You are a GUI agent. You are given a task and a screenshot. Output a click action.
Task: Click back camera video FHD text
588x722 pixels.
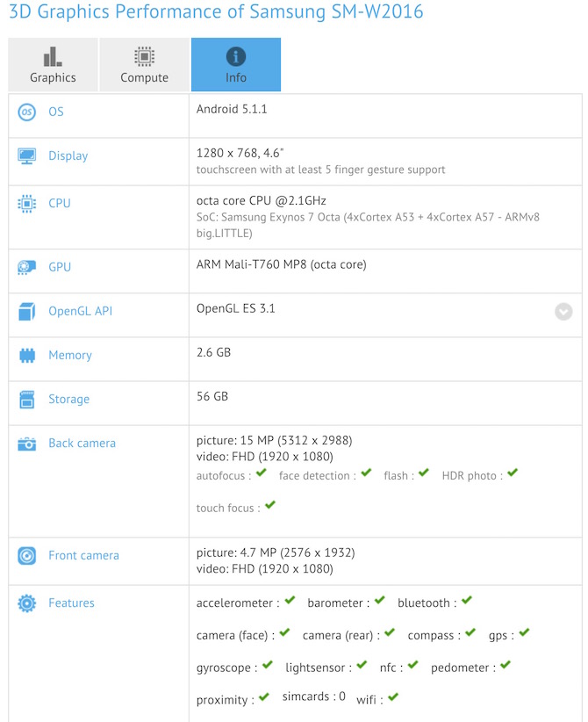264,457
